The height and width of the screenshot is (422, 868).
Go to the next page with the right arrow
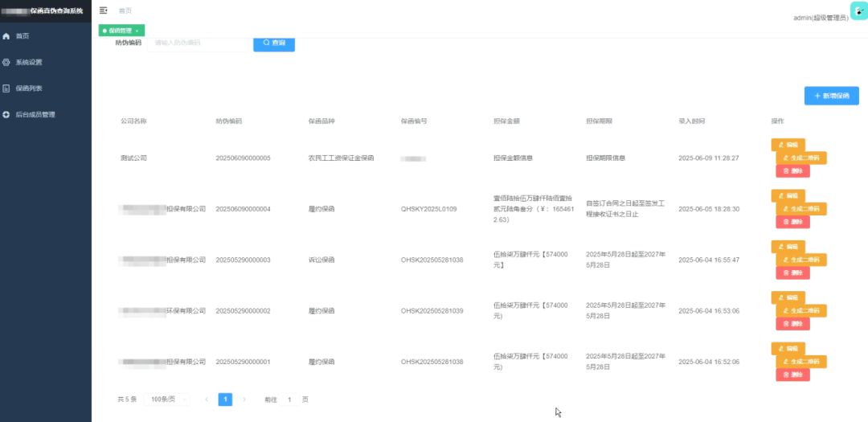(x=244, y=399)
